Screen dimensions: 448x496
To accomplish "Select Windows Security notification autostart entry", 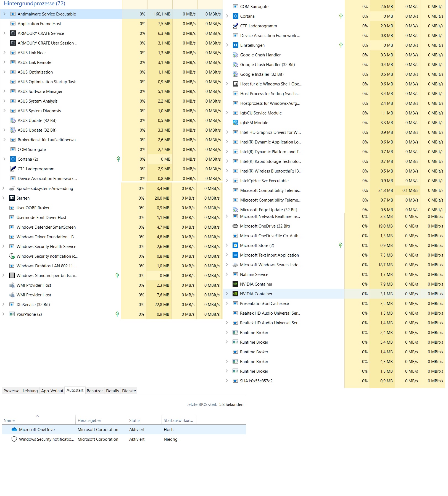I will coord(124,439).
